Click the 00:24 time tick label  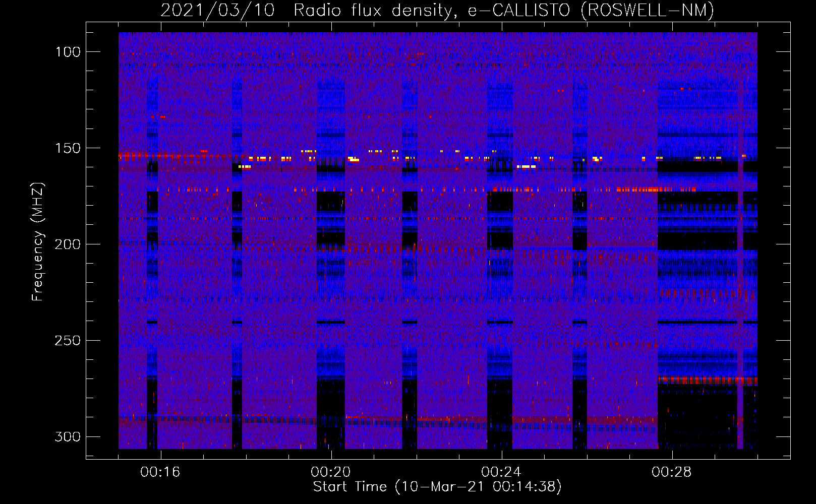(x=501, y=472)
